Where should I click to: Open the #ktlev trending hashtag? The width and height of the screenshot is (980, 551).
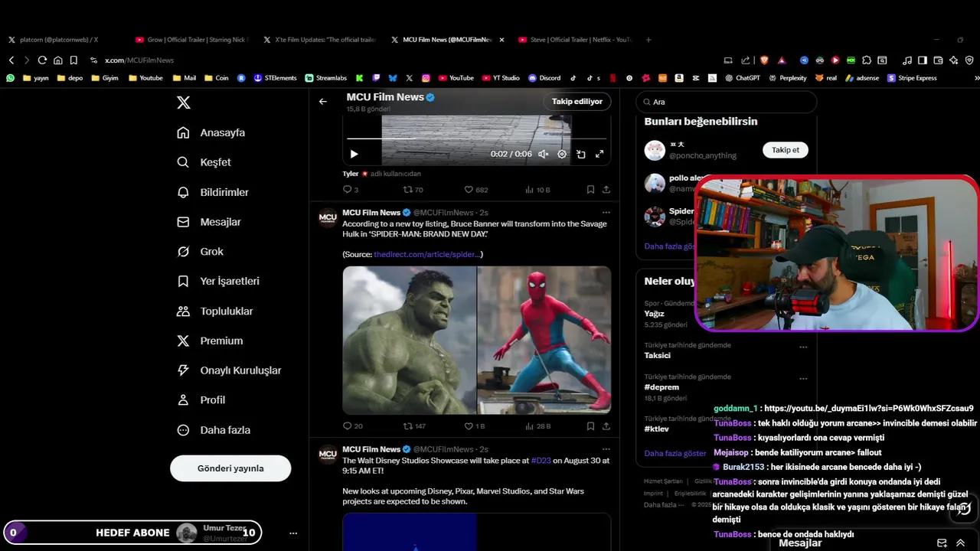[x=657, y=429]
